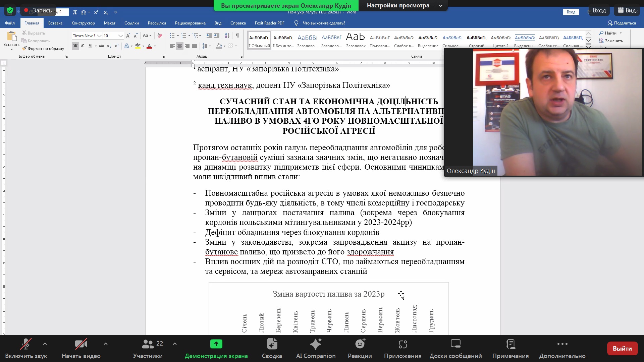Open the font name dropdown
Image resolution: width=644 pixels, height=362 pixels.
pyautogui.click(x=99, y=36)
